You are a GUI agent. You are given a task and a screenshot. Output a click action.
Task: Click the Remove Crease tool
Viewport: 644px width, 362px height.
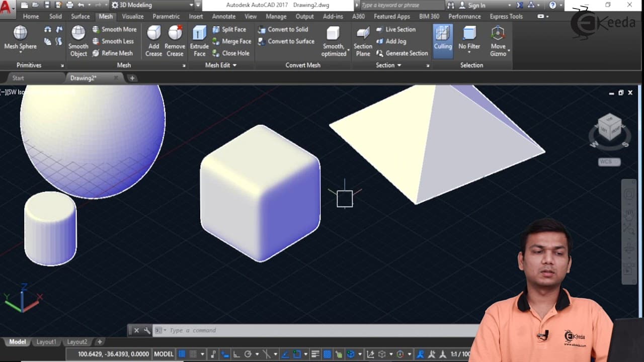click(x=175, y=41)
